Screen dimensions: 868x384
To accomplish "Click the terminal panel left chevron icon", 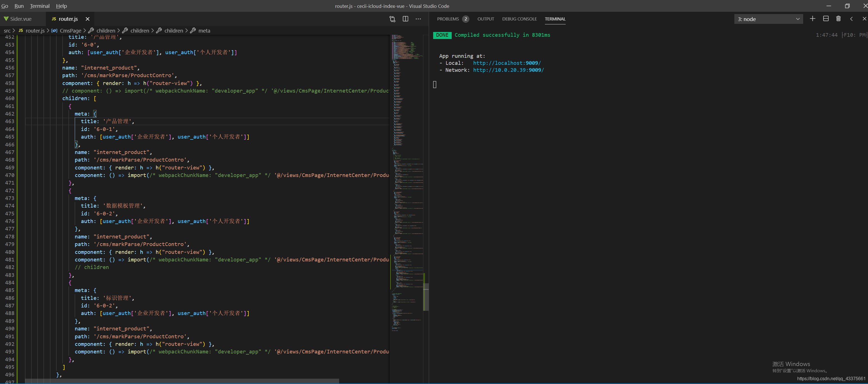I will pyautogui.click(x=851, y=19).
